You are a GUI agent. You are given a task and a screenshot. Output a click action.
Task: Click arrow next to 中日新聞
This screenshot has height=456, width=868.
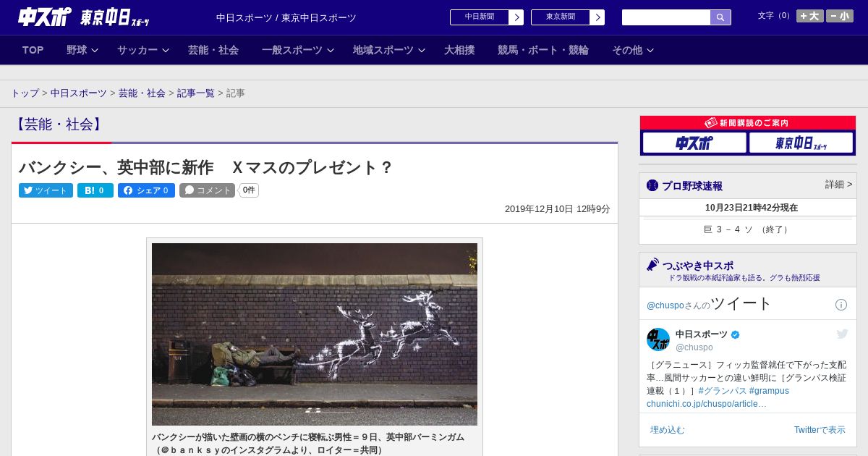[x=516, y=17]
